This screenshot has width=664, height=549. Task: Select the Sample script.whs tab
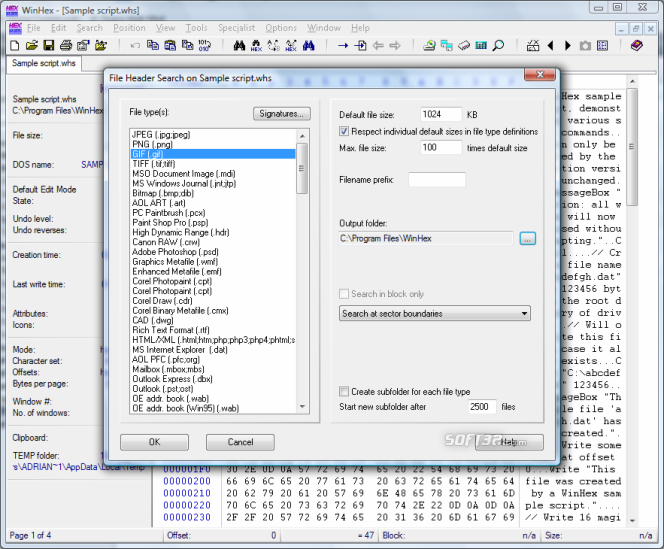click(44, 63)
